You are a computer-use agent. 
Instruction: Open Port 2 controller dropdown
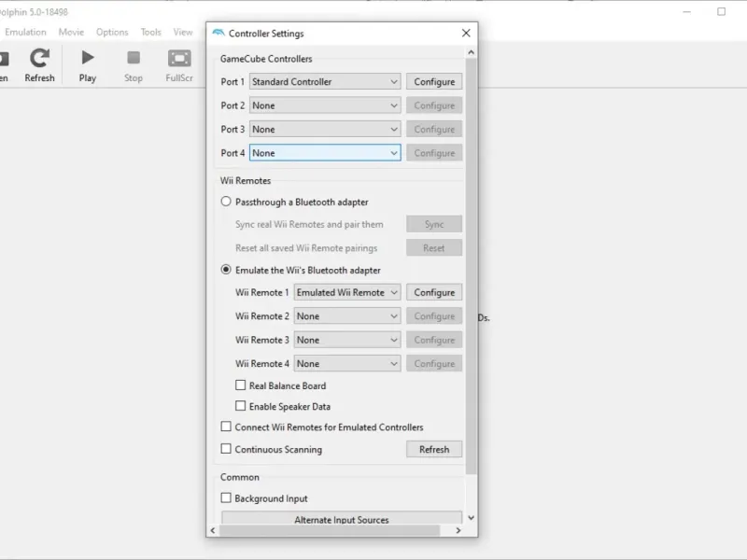(325, 105)
